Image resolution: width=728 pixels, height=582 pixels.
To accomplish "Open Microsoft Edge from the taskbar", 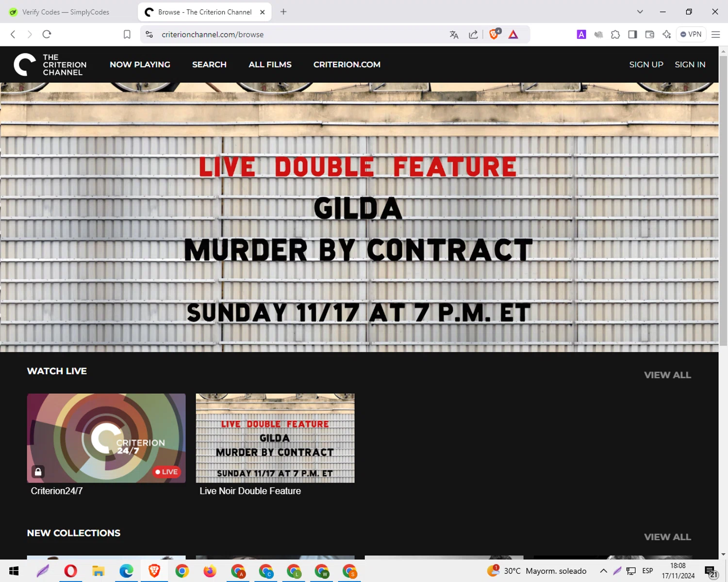I will click(126, 571).
